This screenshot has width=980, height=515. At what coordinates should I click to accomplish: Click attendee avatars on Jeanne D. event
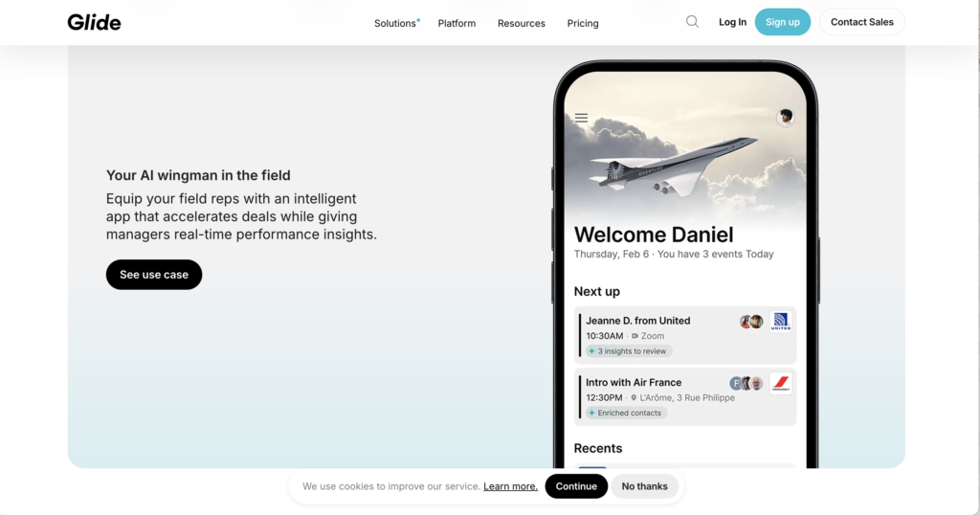751,322
